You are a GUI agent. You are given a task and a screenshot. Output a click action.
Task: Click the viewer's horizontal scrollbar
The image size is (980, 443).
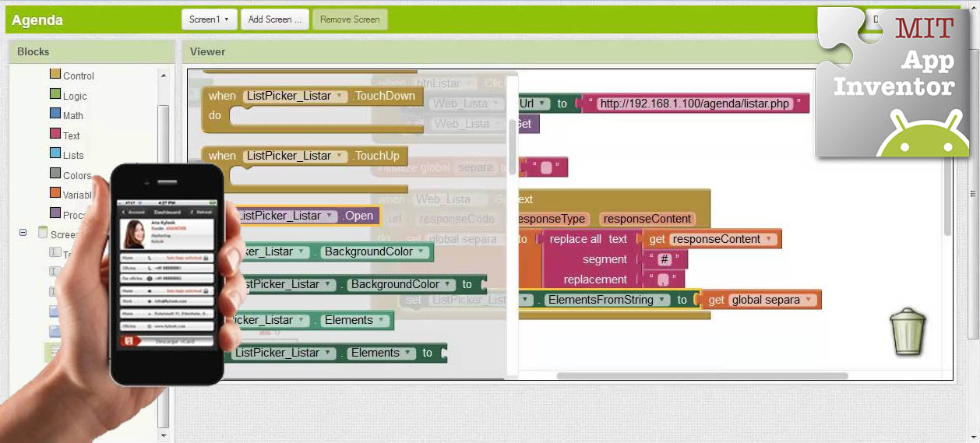(701, 376)
